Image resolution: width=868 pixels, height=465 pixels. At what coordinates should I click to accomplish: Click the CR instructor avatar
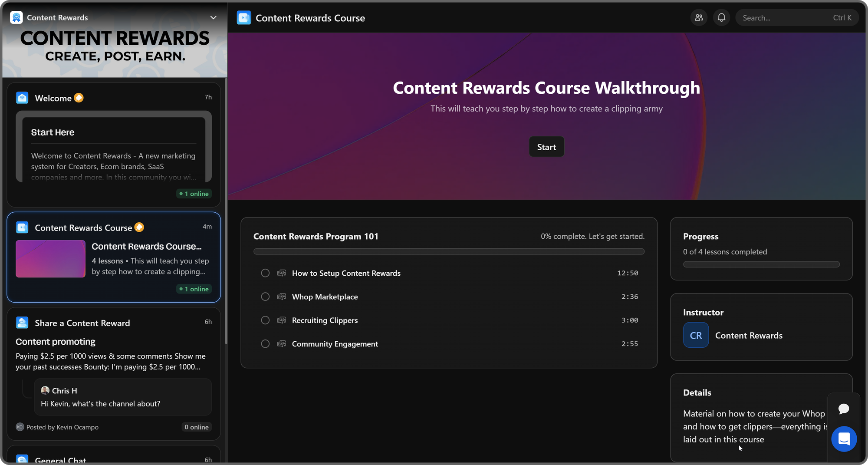[696, 335]
